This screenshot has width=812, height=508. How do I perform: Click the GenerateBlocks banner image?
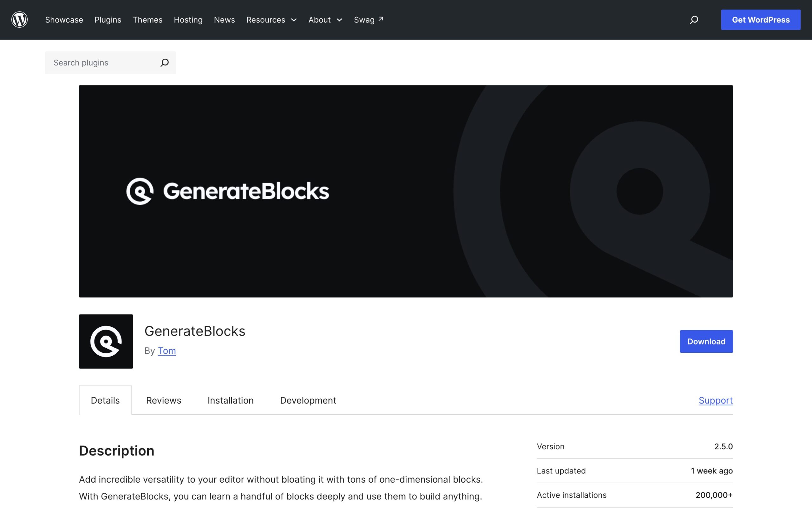click(406, 191)
